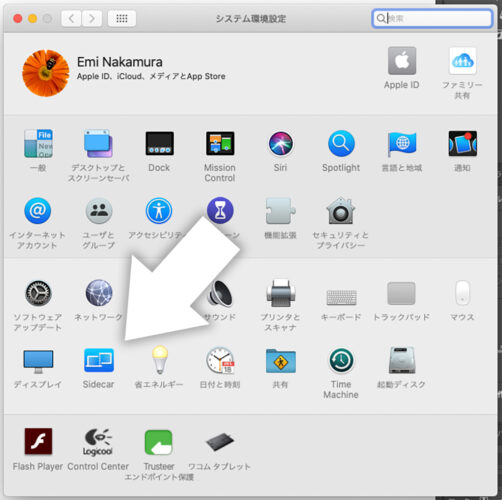502x500 pixels.
Task: Open the 機能拡張 (Extensions) pane
Action: 281,211
